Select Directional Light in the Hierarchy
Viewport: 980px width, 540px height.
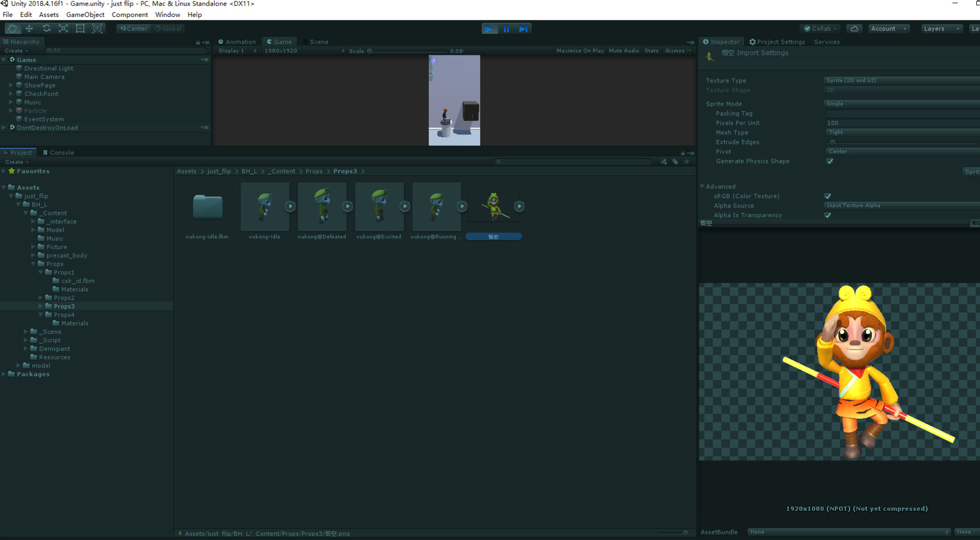[48, 69]
